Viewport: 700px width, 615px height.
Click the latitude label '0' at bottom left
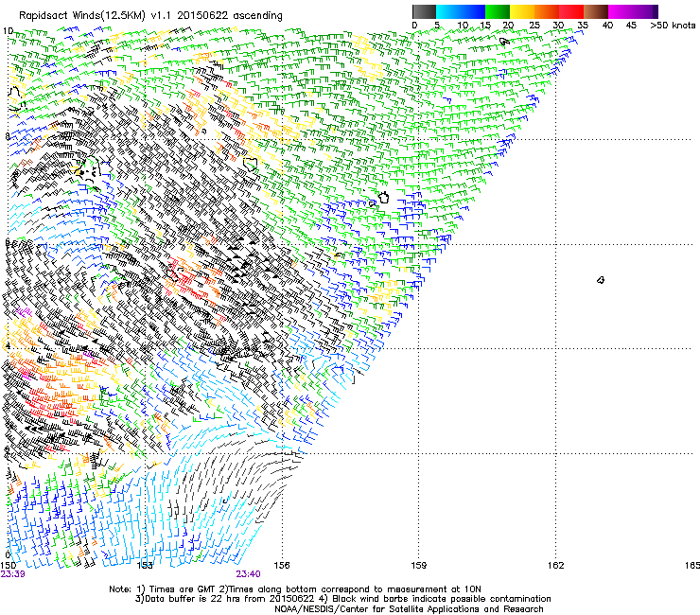point(8,555)
